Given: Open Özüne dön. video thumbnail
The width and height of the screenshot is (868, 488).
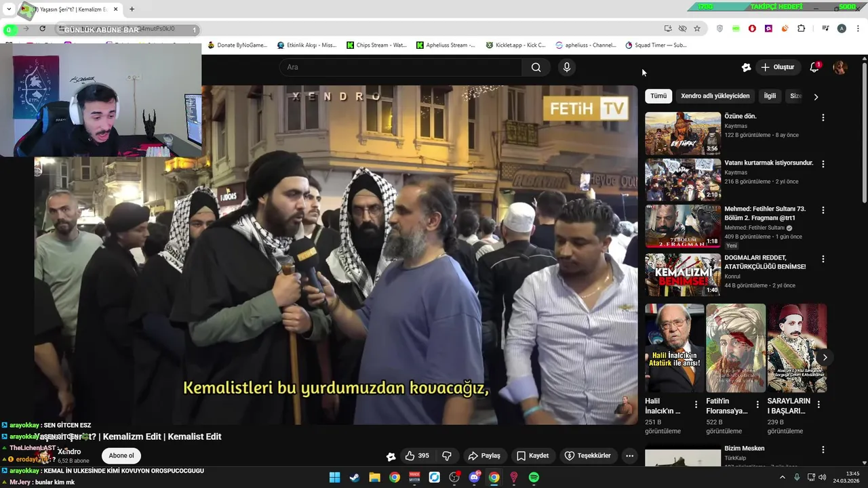Looking at the screenshot, I should click(683, 134).
